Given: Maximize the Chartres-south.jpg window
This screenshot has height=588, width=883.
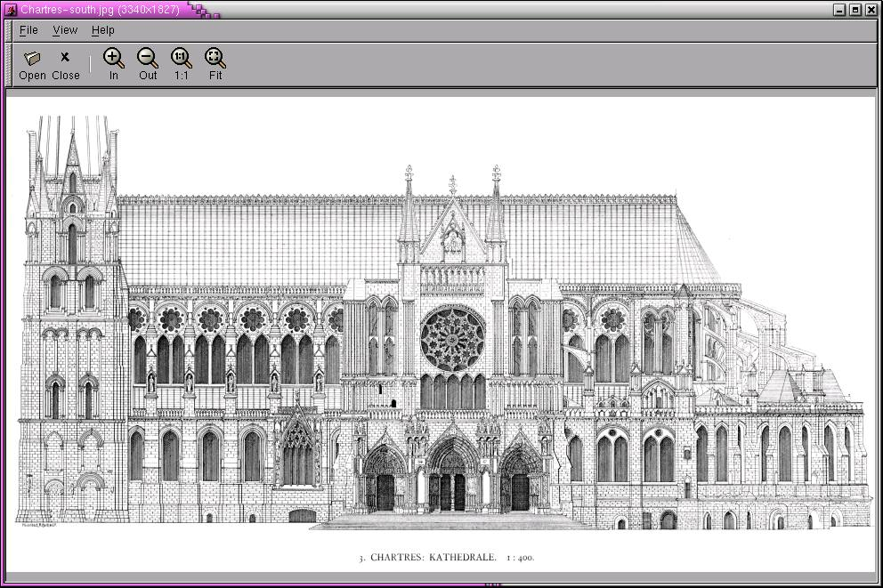Looking at the screenshot, I should point(855,10).
